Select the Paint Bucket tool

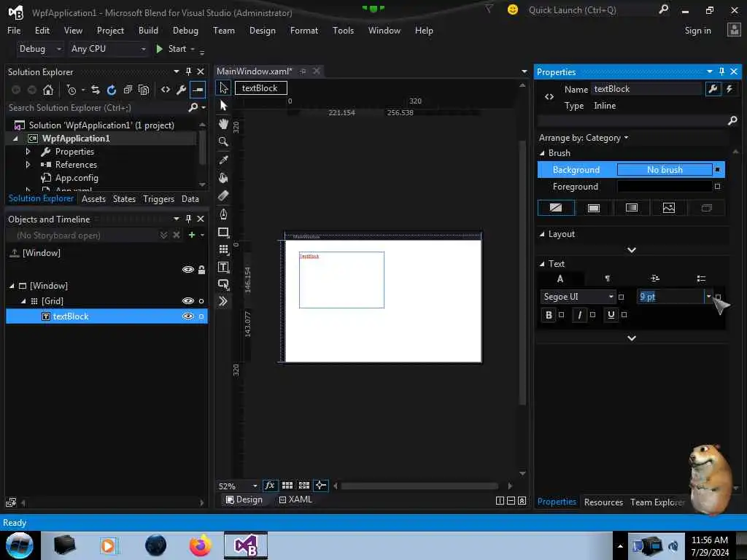pyautogui.click(x=223, y=178)
